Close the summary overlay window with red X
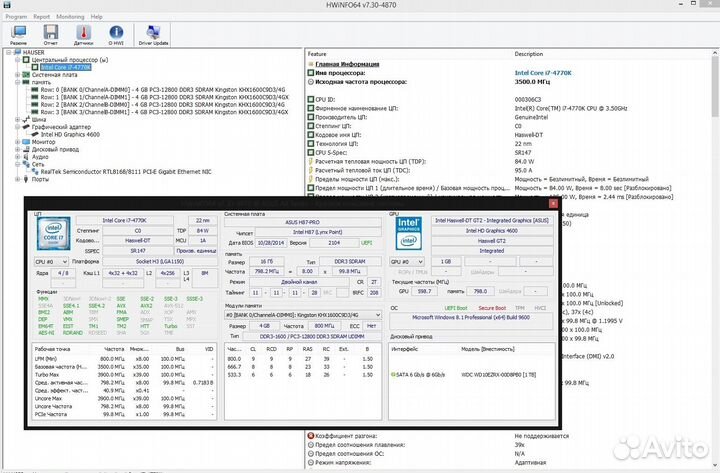The image size is (720, 473). coord(553,203)
